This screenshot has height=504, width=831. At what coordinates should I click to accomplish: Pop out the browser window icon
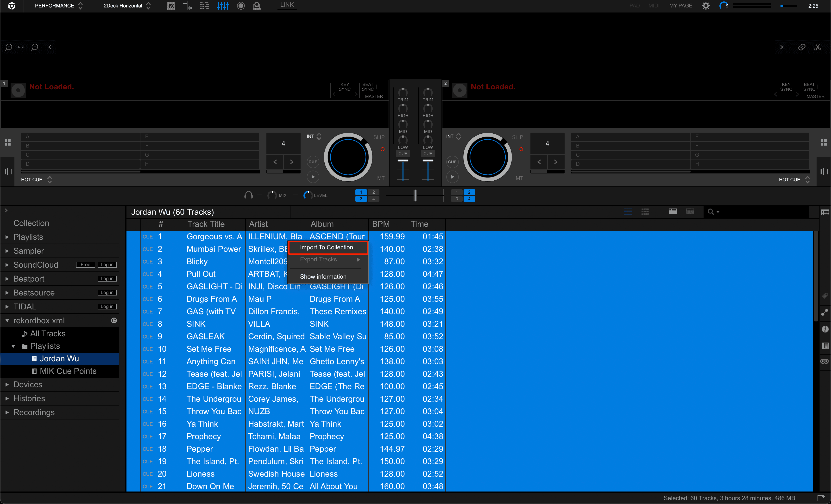tap(822, 498)
